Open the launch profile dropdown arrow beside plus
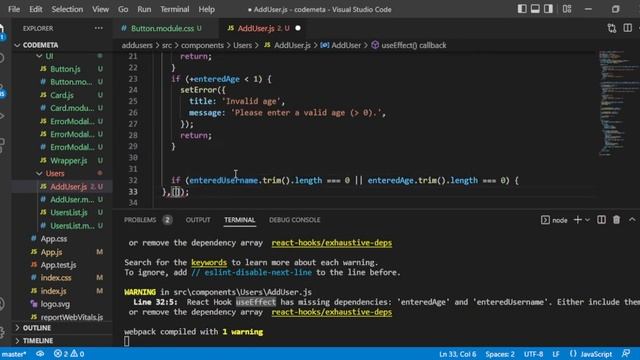This screenshot has width=640, height=360. (587, 220)
